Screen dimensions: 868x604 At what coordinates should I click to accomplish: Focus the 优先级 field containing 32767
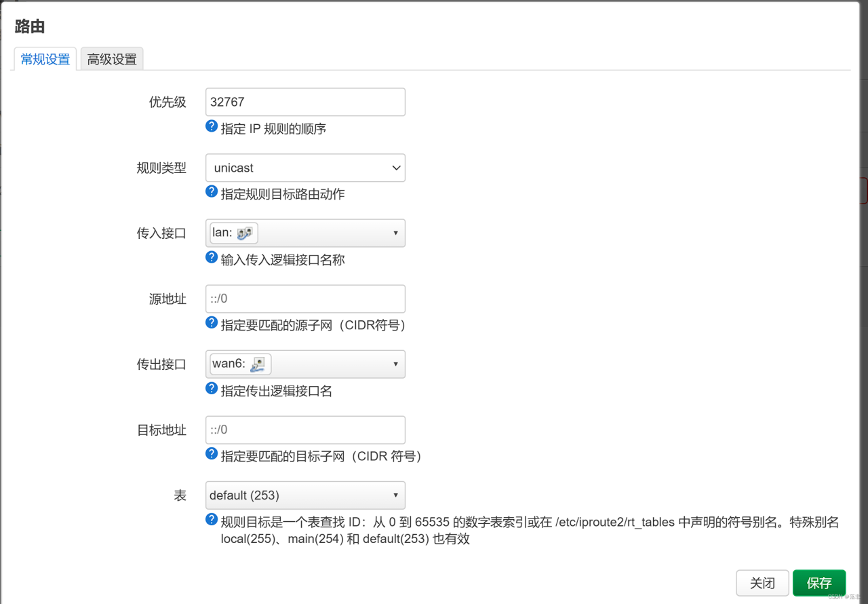pos(305,102)
